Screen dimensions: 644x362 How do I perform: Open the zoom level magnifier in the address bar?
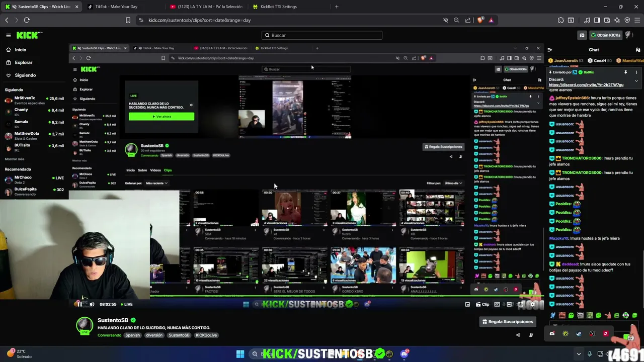point(456,20)
